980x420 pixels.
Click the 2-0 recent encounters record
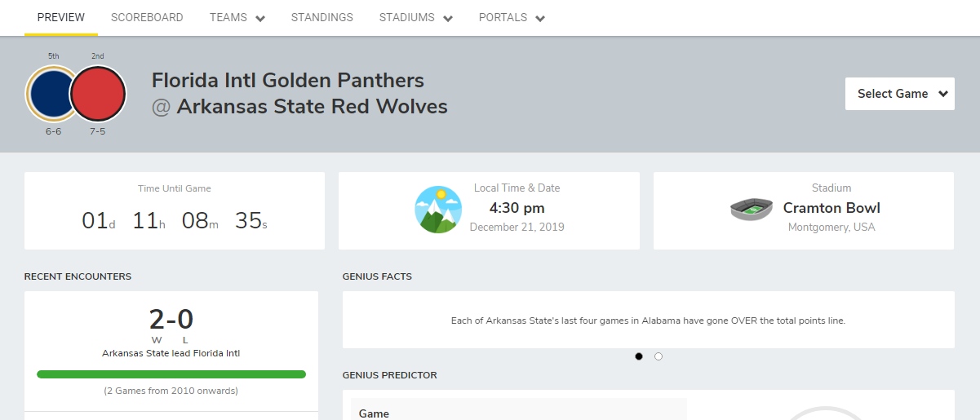[171, 320]
